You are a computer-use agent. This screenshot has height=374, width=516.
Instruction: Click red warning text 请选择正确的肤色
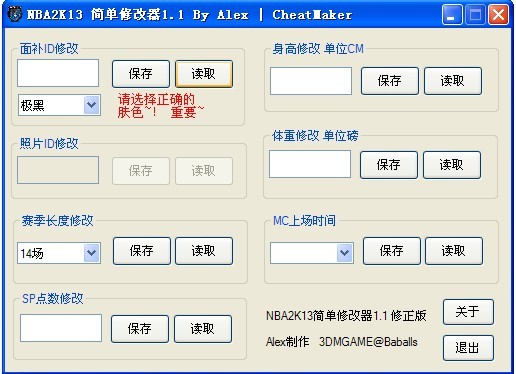161,106
